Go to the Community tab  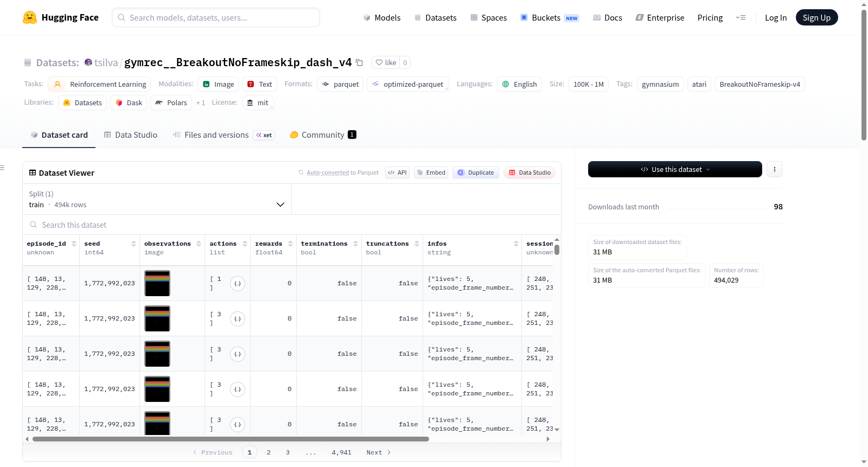point(323,135)
